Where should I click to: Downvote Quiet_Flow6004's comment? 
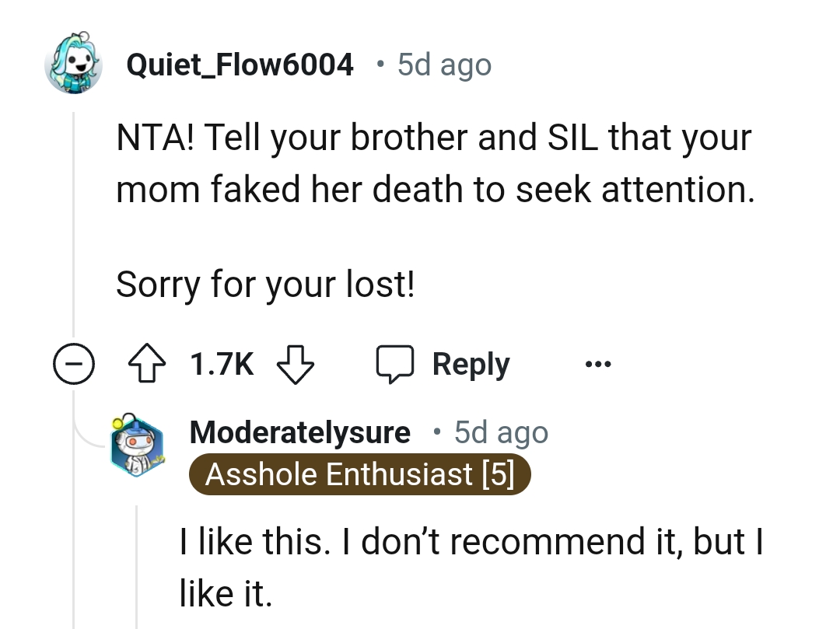tap(296, 363)
